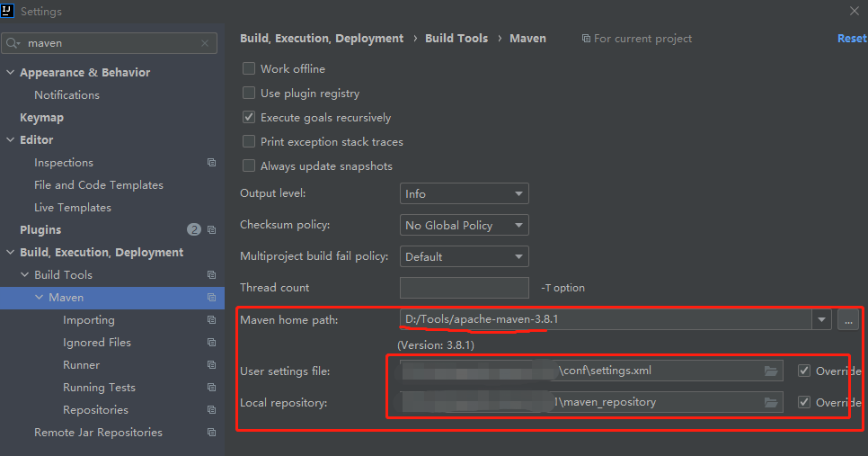Image resolution: width=868 pixels, height=456 pixels.
Task: Click browse folder icon for Local repository
Action: pyautogui.click(x=770, y=402)
